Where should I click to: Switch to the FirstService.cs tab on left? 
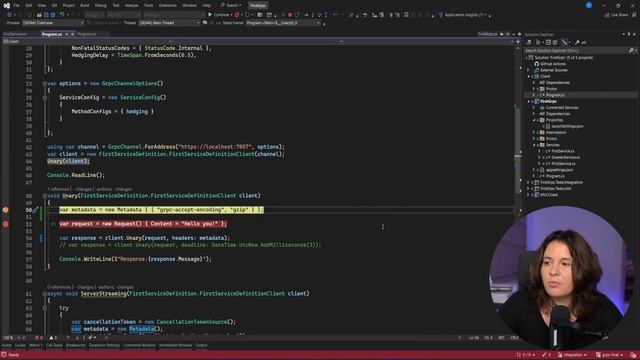pos(15,34)
